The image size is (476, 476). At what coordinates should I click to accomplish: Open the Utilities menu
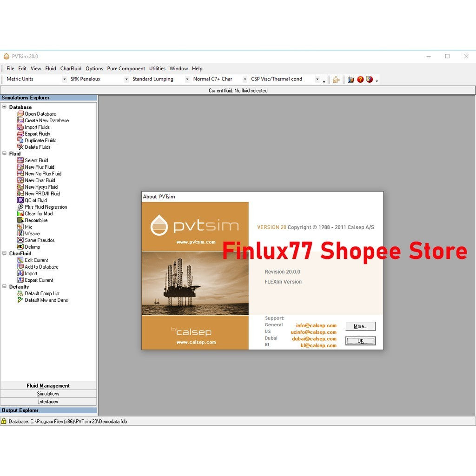[x=157, y=68]
